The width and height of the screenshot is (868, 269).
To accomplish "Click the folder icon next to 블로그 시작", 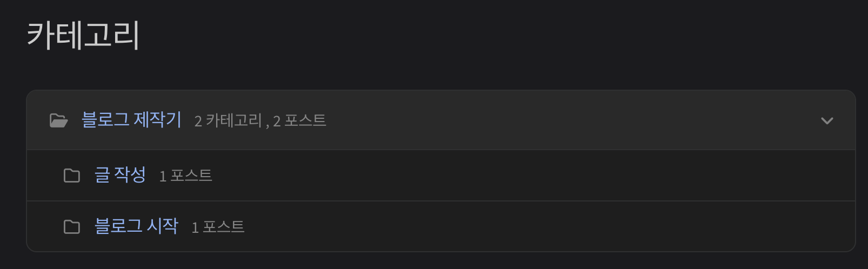I will pos(72,227).
